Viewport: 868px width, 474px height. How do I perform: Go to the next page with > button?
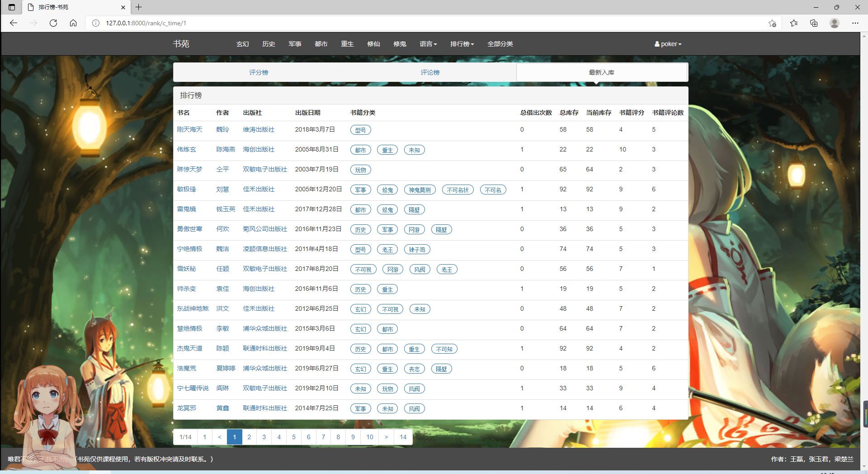386,437
